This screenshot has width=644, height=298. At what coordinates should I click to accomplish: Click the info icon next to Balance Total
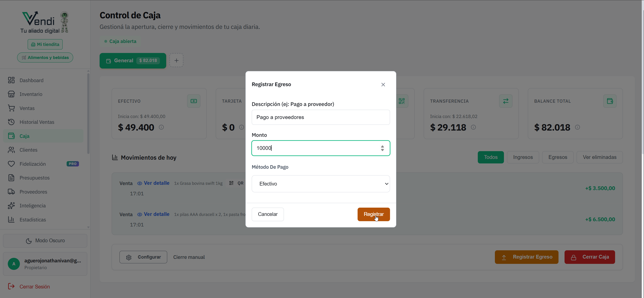[577, 127]
